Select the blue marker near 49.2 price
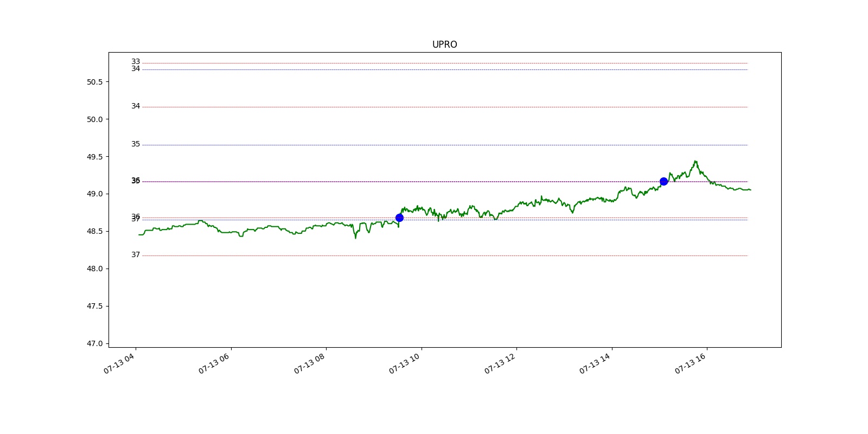The height and width of the screenshot is (434, 868). tap(663, 181)
